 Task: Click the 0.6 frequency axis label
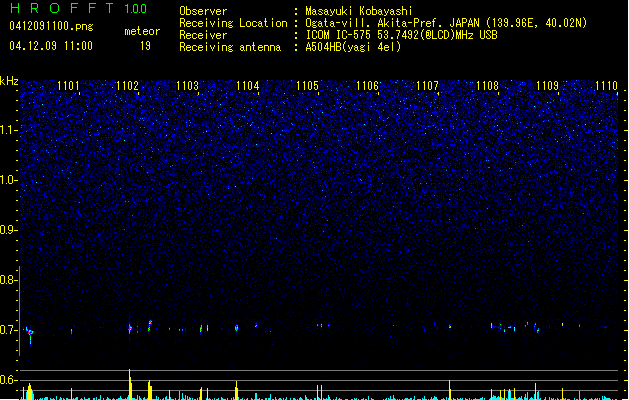pos(9,380)
